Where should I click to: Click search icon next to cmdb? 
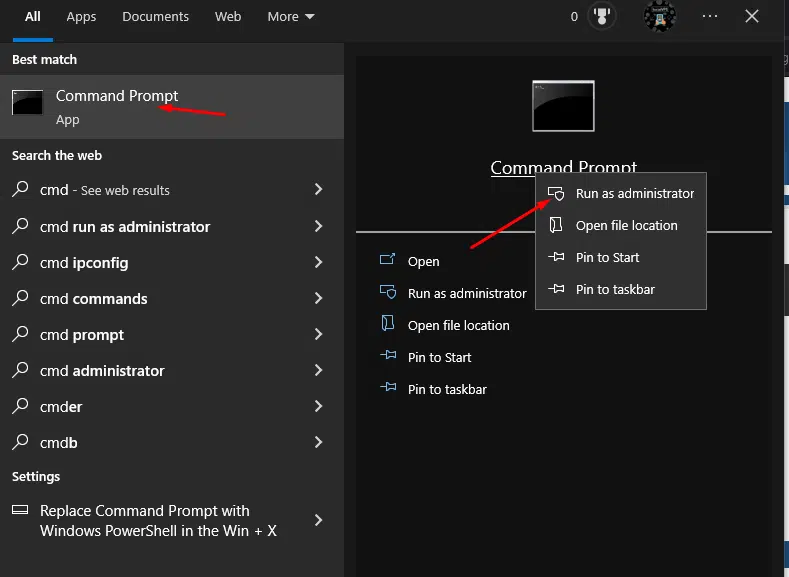point(20,442)
